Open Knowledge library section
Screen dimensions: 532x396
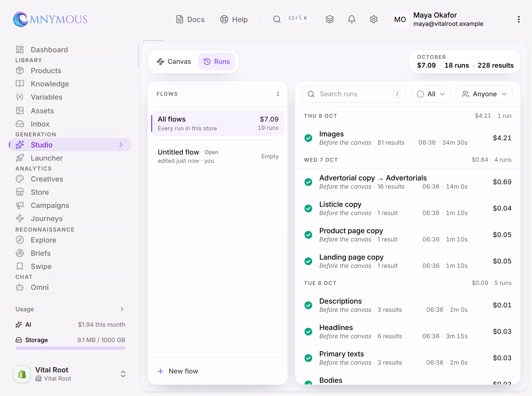pos(70,84)
